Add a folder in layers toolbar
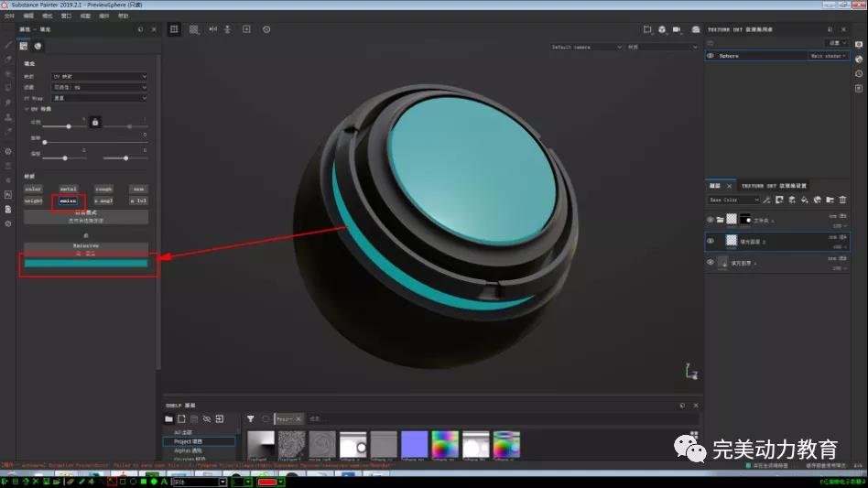The image size is (868, 488). point(830,200)
